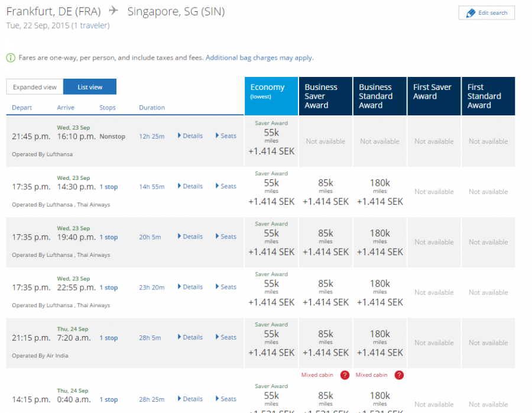Open the Additional bag charges may apply link
532x413 pixels.
(259, 58)
